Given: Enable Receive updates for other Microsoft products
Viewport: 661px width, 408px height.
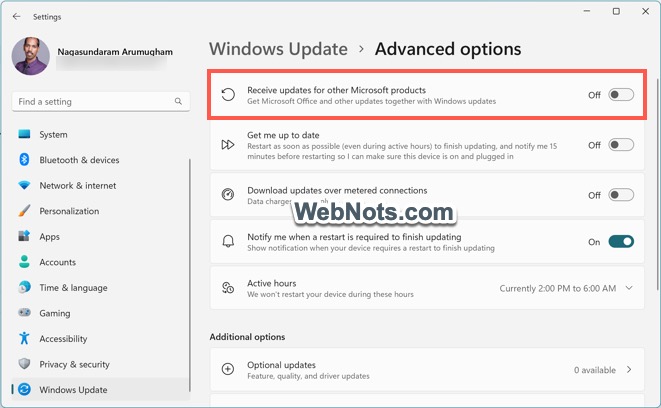Looking at the screenshot, I should tap(621, 95).
